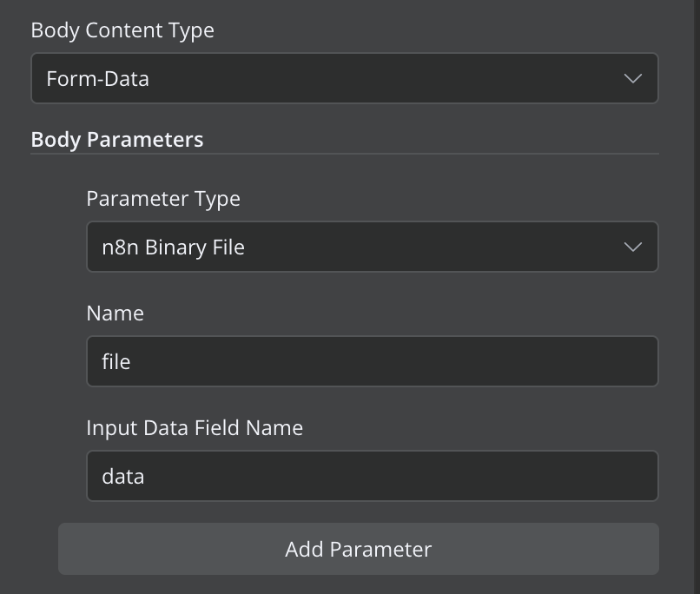Place cursor on the 'data' text
700x594 pixels.
coord(123,476)
